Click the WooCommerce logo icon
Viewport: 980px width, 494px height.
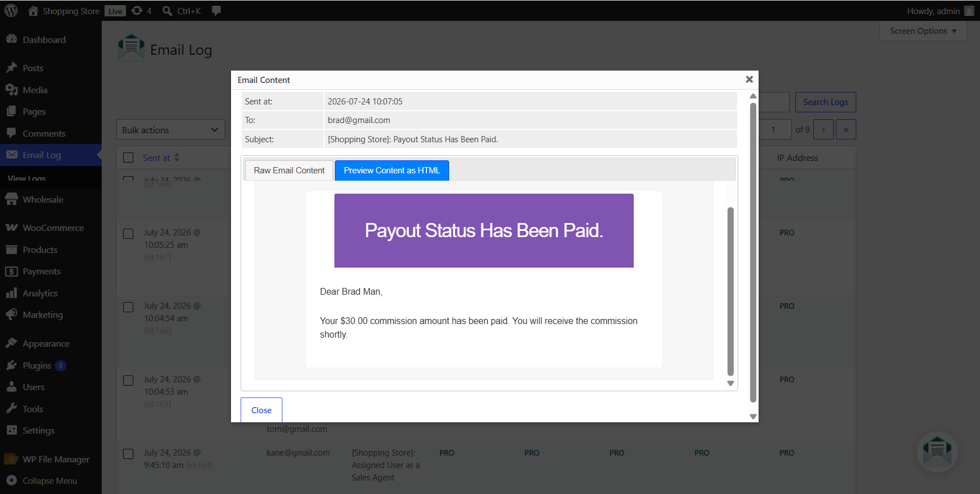[11, 228]
